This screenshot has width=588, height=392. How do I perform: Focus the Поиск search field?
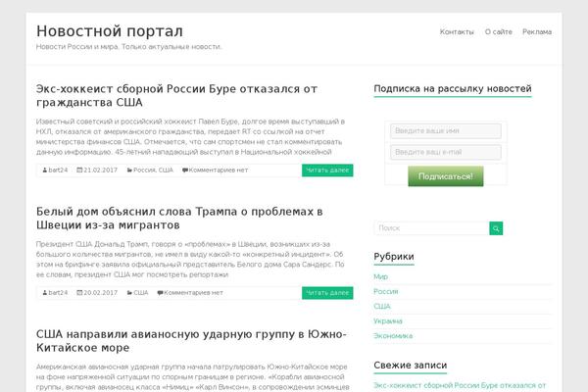tap(431, 228)
